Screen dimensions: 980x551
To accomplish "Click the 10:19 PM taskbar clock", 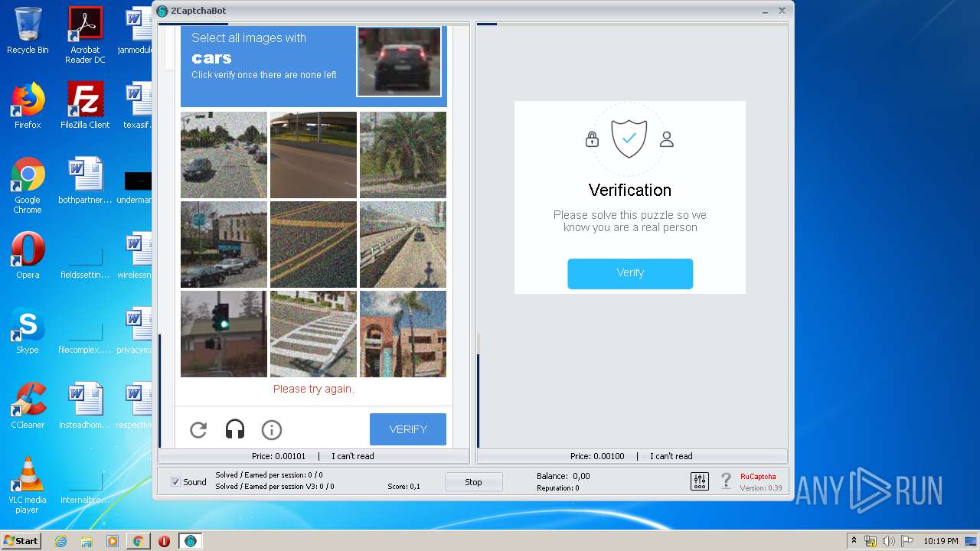I will [940, 541].
